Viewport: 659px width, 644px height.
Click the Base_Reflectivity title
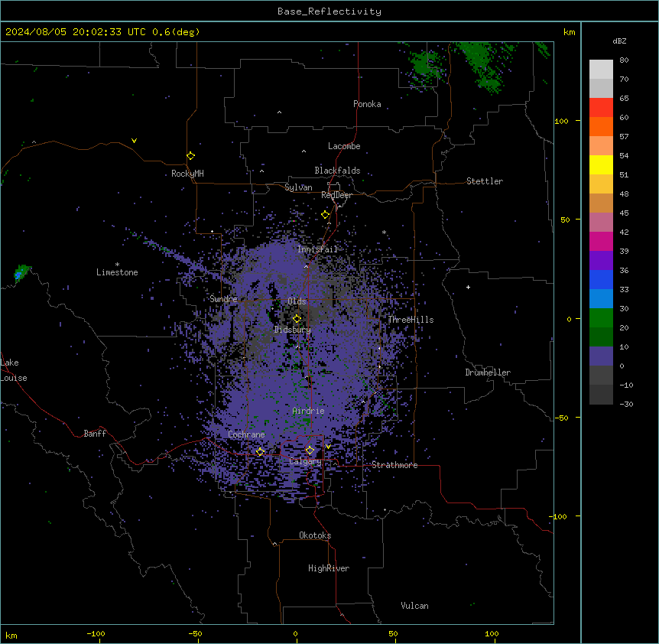pos(329,11)
